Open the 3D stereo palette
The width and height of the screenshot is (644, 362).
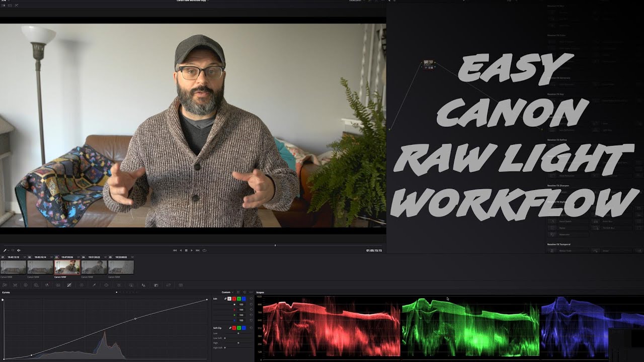click(181, 285)
